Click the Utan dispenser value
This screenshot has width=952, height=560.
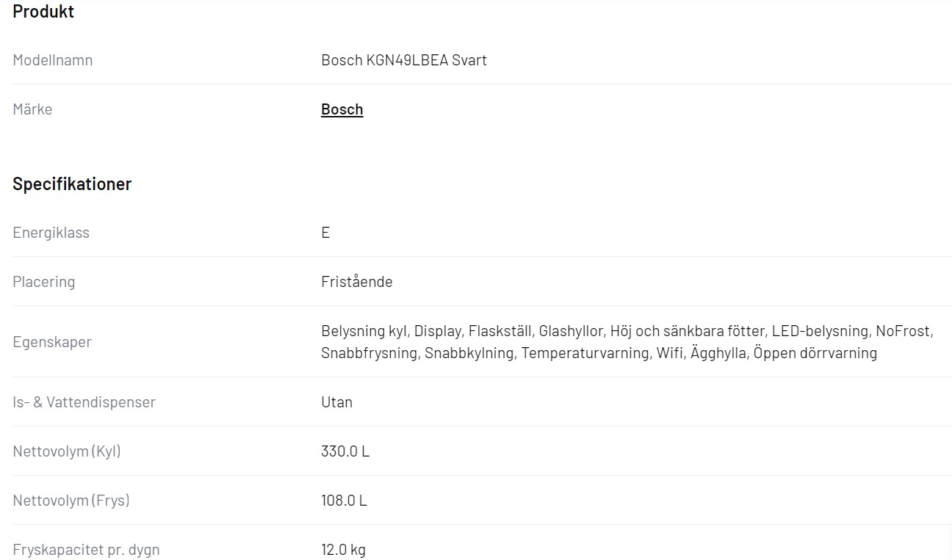pos(336,402)
